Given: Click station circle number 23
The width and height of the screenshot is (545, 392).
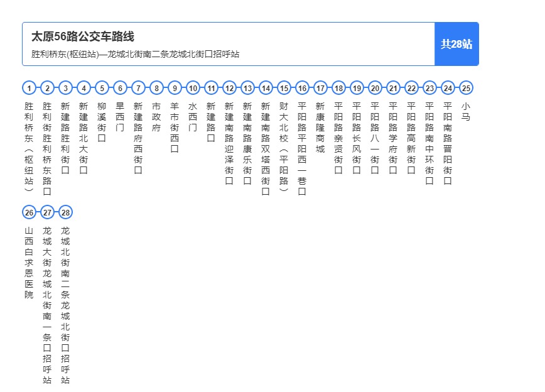Looking at the screenshot, I should (x=429, y=88).
